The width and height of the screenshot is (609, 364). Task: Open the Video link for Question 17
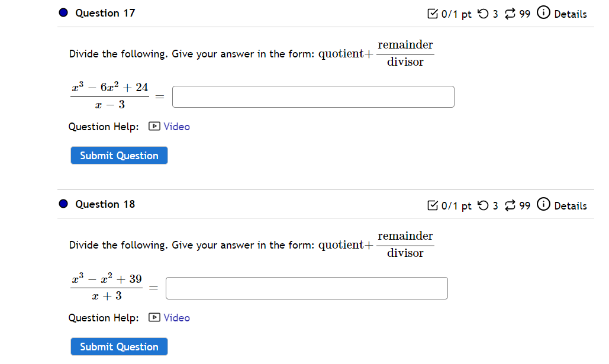point(177,126)
